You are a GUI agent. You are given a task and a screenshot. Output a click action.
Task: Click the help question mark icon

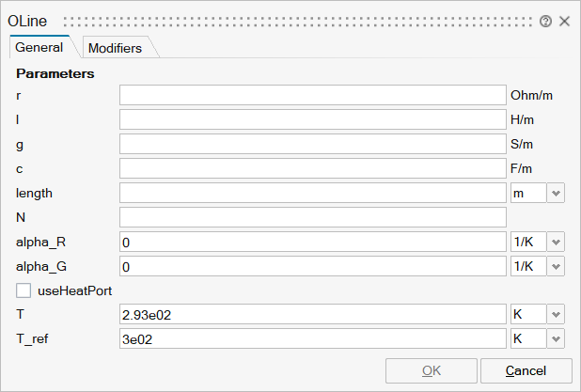[546, 21]
